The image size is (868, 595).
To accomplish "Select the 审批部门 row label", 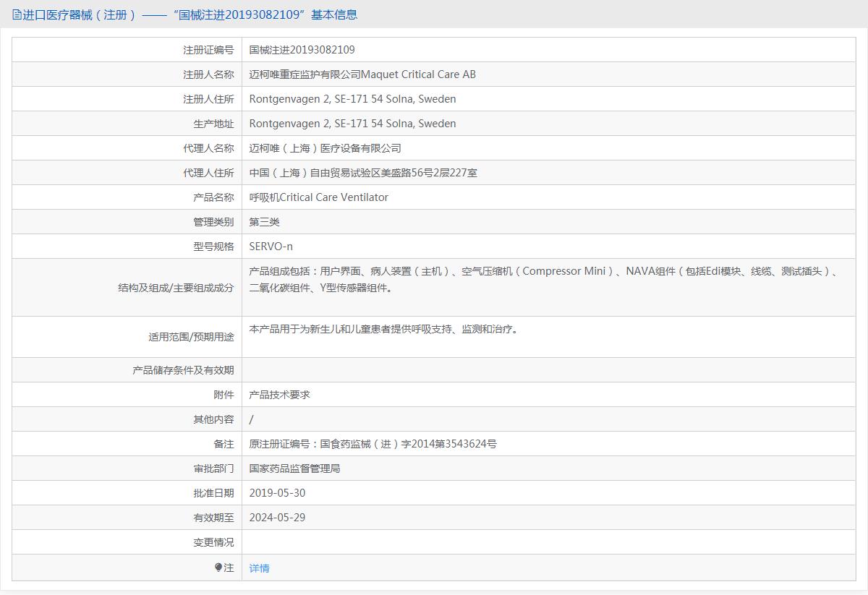I will 213,468.
